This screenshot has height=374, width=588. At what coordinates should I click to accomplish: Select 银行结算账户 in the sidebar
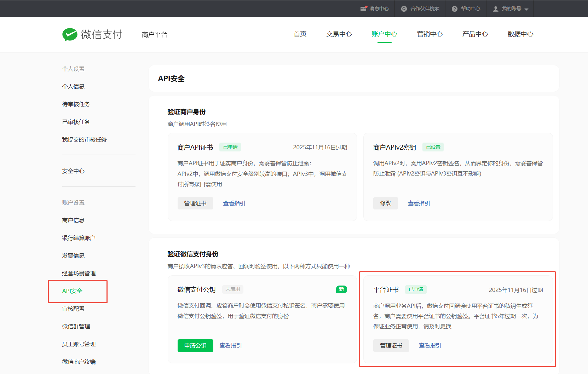79,238
